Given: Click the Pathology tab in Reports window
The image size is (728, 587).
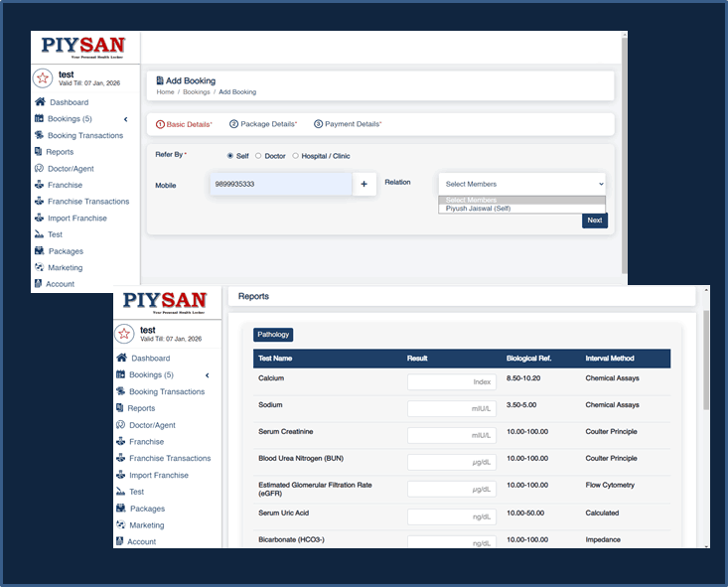Looking at the screenshot, I should (273, 335).
